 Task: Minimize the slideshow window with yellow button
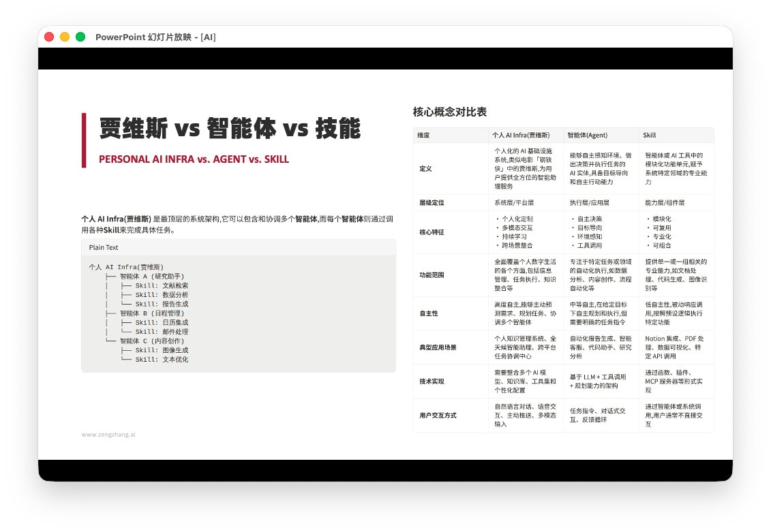(65, 37)
